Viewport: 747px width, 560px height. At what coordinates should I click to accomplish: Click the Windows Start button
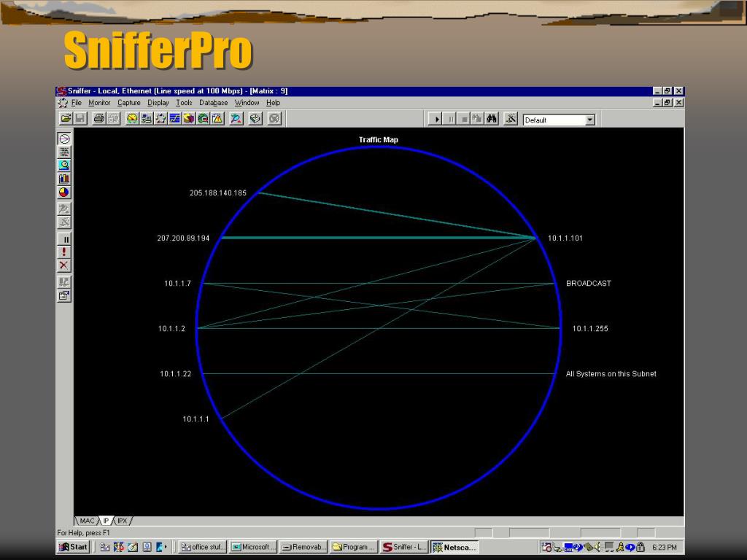pyautogui.click(x=73, y=547)
